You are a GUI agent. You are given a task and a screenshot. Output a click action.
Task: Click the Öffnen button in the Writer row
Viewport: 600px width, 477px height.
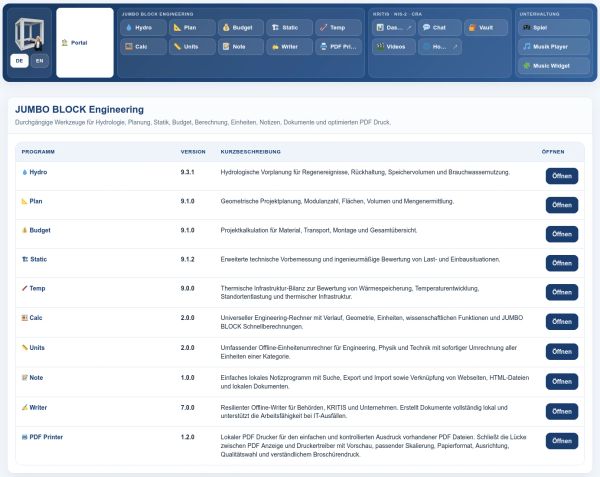562,411
